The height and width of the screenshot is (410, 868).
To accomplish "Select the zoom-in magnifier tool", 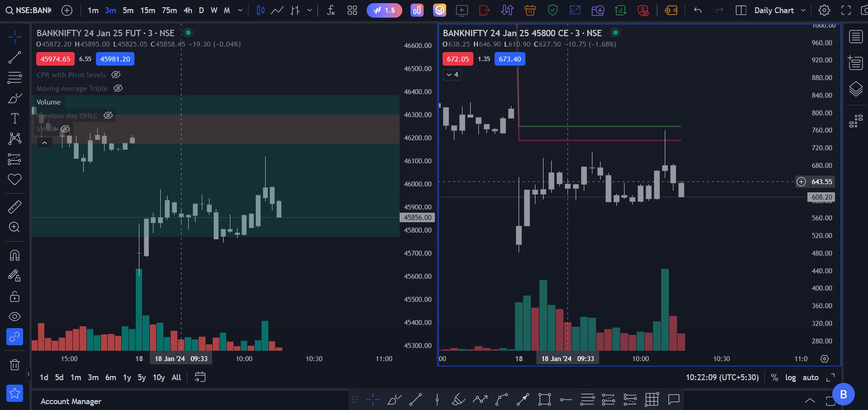I will (14, 227).
